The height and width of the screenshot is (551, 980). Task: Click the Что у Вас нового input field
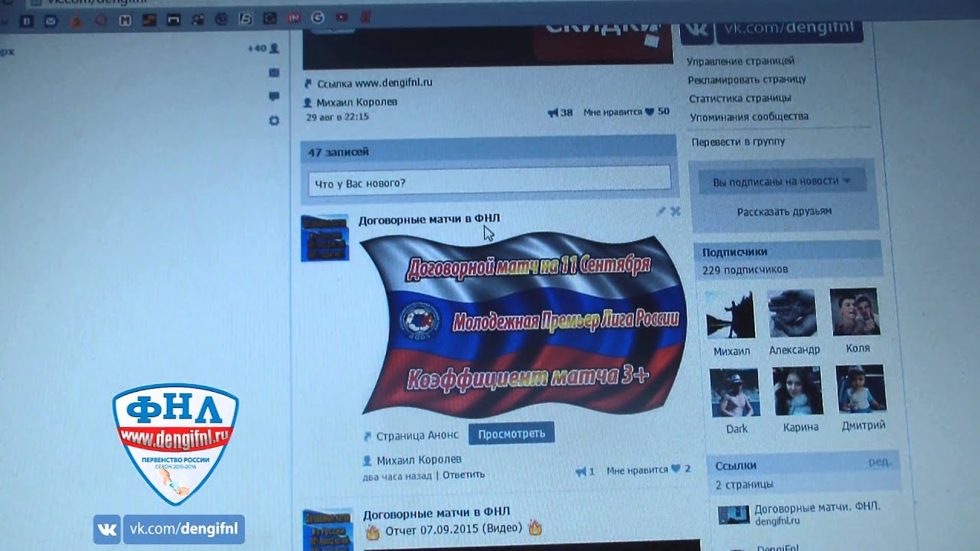point(489,182)
